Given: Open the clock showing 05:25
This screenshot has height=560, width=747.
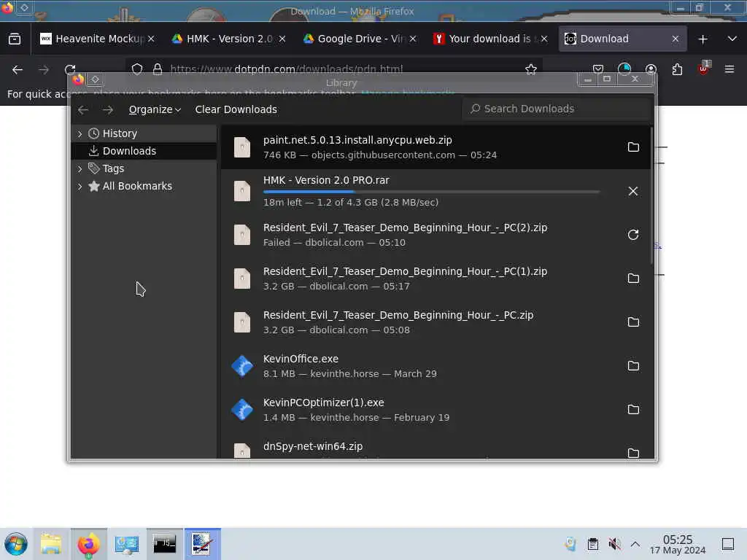Looking at the screenshot, I should coord(678,544).
